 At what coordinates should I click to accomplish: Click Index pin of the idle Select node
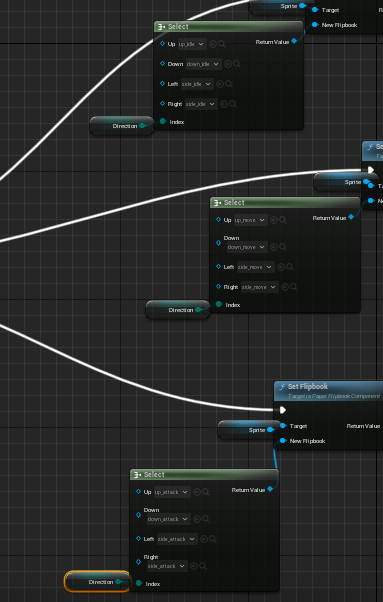[x=163, y=121]
